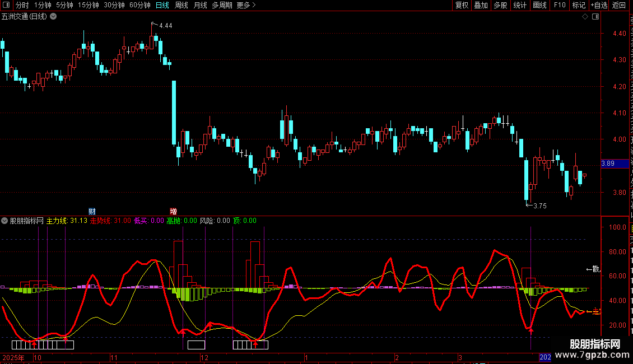This screenshot has width=633, height=364.
Task: Switch to the 周线 weekly period
Action: pyautogui.click(x=181, y=5)
